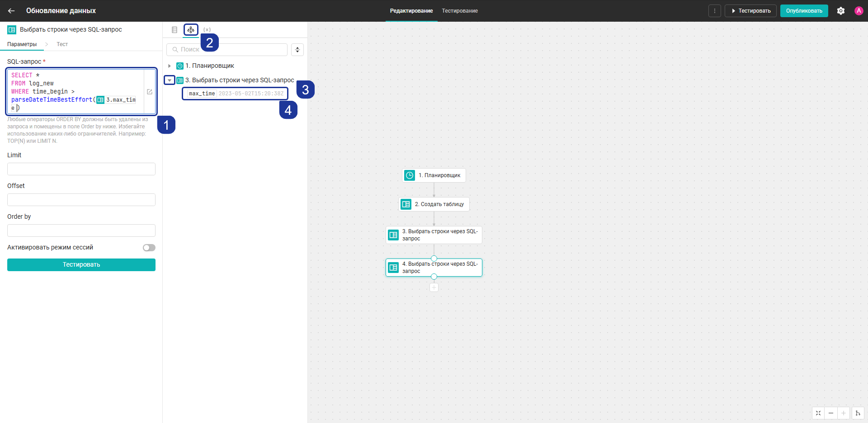This screenshot has width=868, height=423.
Task: Toggle the session mode activation switch
Action: point(149,248)
